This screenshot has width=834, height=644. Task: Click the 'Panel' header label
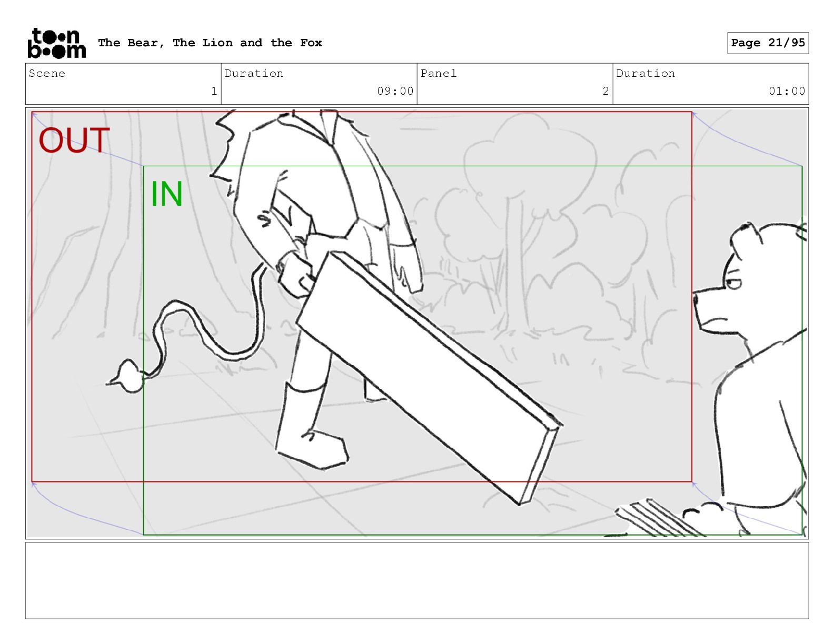tap(439, 73)
